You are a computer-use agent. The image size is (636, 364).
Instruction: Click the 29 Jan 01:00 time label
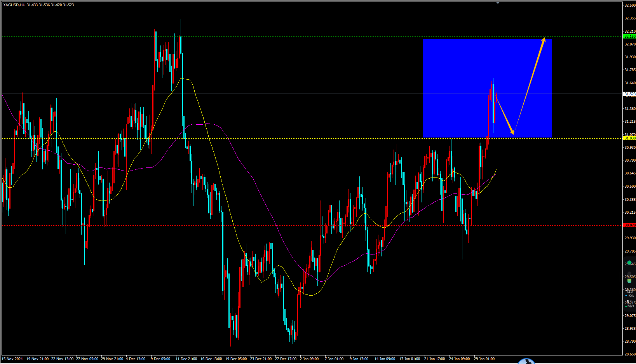coord(484,359)
